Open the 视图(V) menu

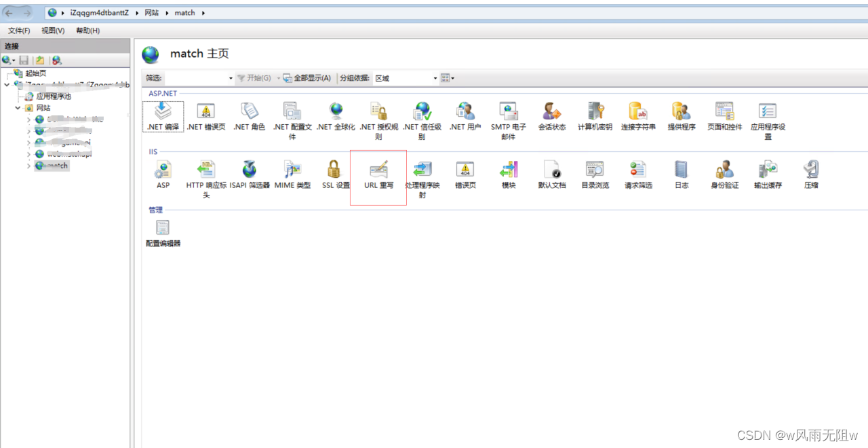[x=53, y=31]
